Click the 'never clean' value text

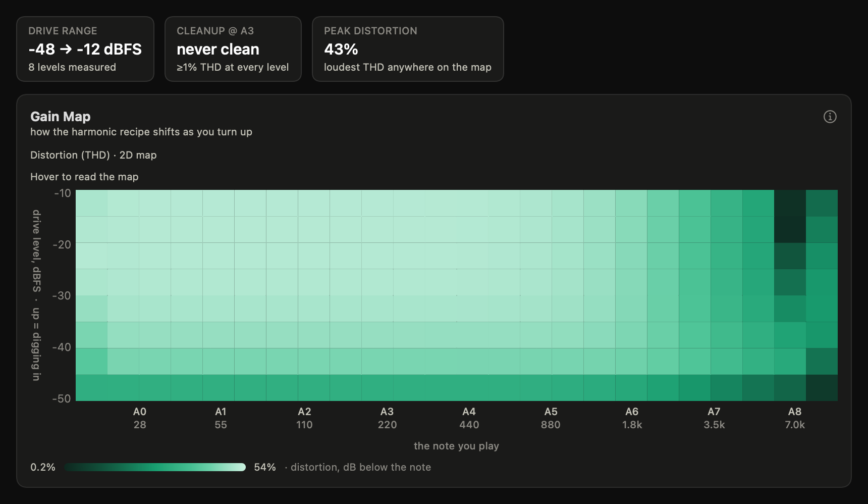click(x=218, y=49)
